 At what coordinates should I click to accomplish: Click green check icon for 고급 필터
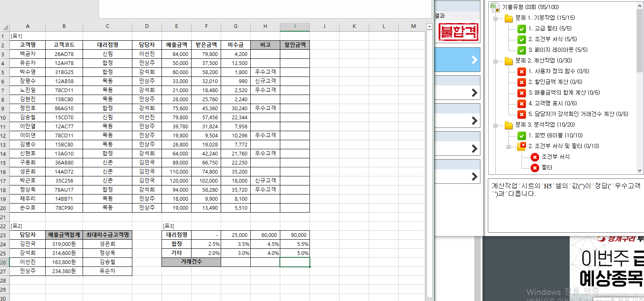(x=522, y=29)
